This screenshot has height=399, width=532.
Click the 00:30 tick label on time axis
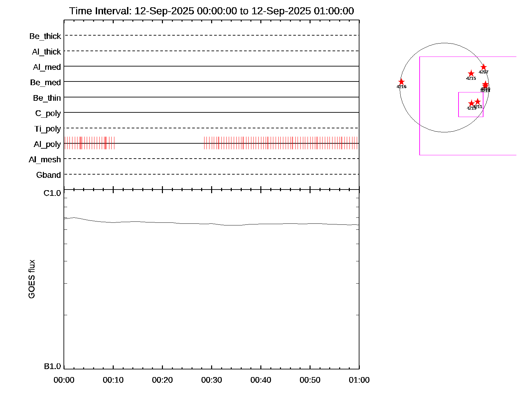(211, 380)
